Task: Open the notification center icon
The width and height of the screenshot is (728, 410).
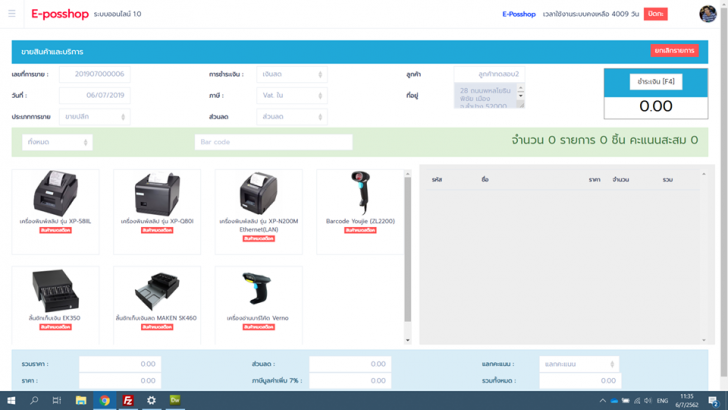Action: click(x=714, y=401)
